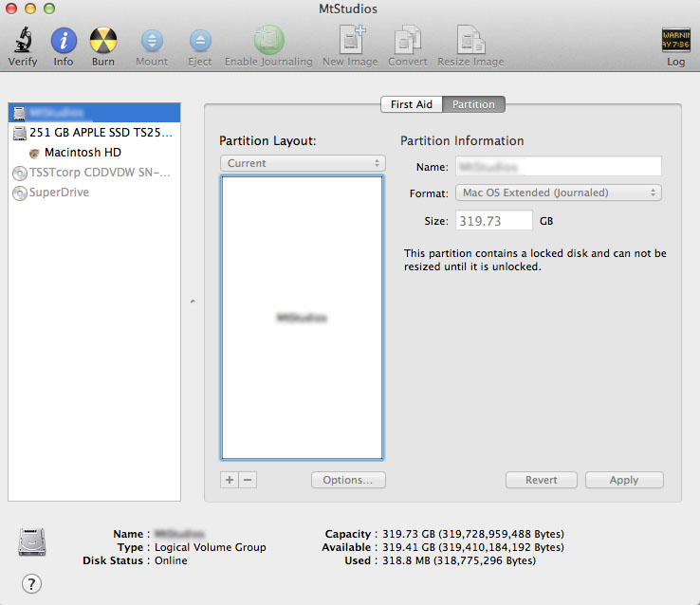Click the Used 318.8 MB text
This screenshot has height=605, width=700.
(x=459, y=560)
